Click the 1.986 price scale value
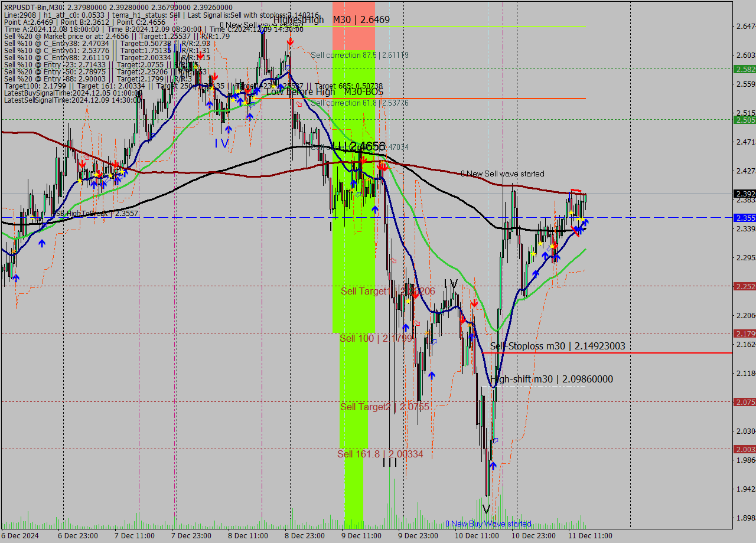 click(745, 460)
